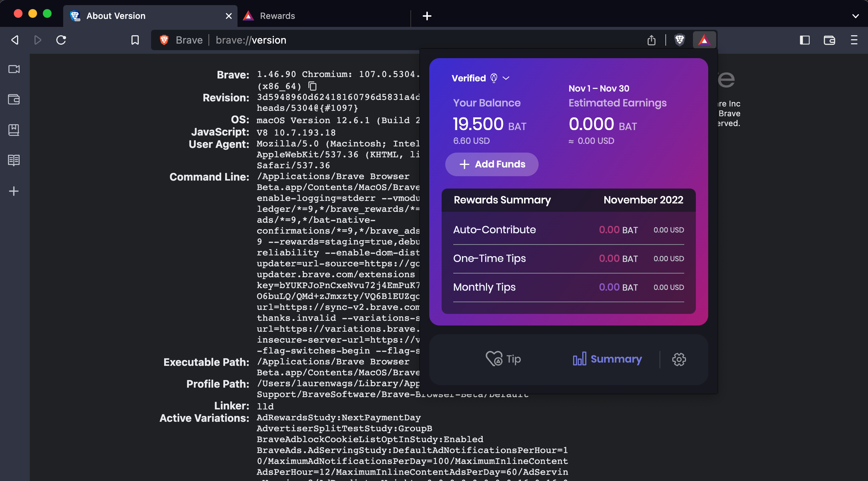The image size is (868, 481).
Task: Open the hamburger menu
Action: click(x=854, y=40)
